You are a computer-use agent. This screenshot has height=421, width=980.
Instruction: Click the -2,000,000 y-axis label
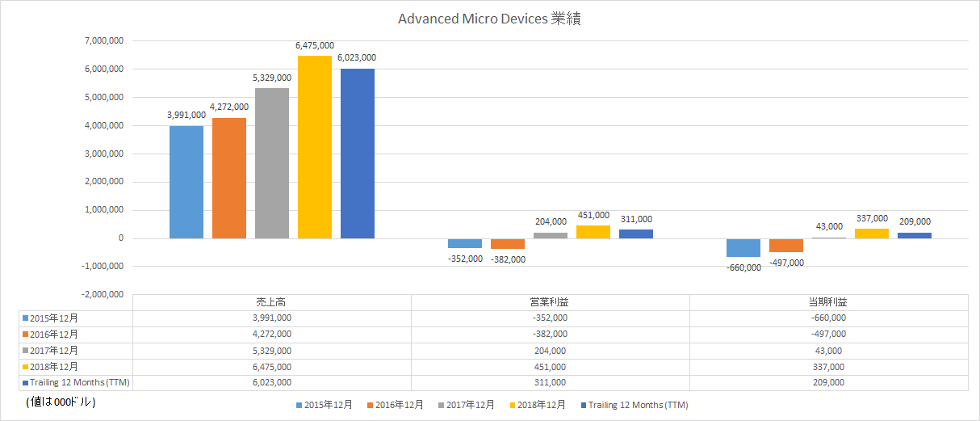point(102,295)
